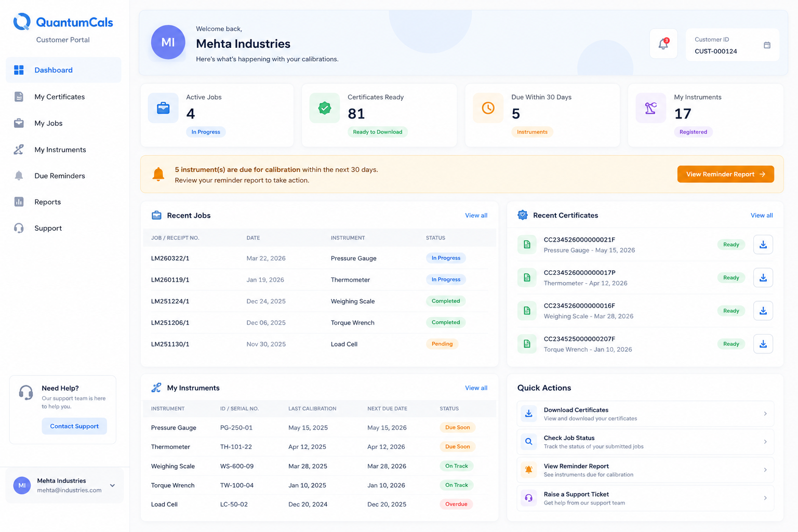Download certificate CC234526000000021F
Viewport: 798px width, 532px height.
(x=763, y=245)
